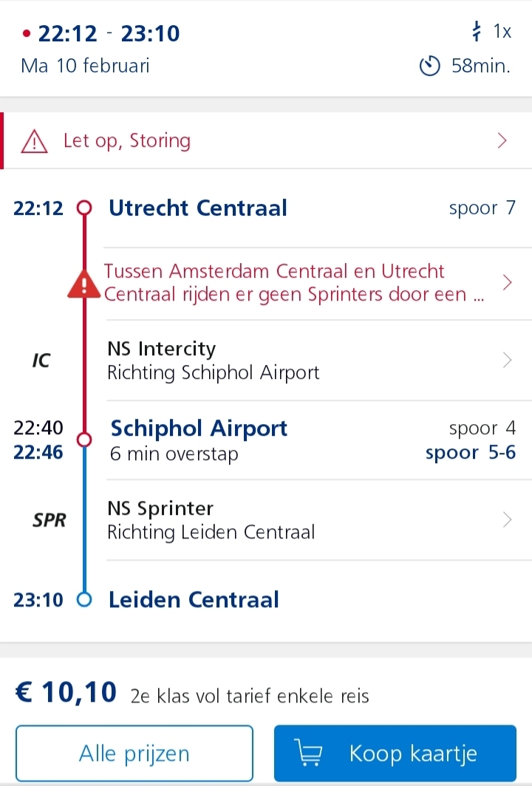The height and width of the screenshot is (786, 532).
Task: Select the Utrecht Centraal station name
Action: click(x=198, y=208)
